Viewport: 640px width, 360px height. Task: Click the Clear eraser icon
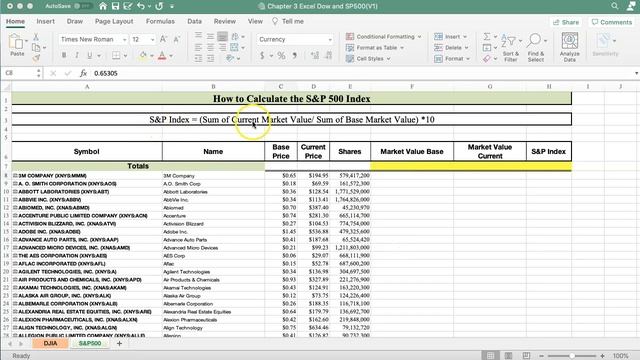tap(487, 59)
